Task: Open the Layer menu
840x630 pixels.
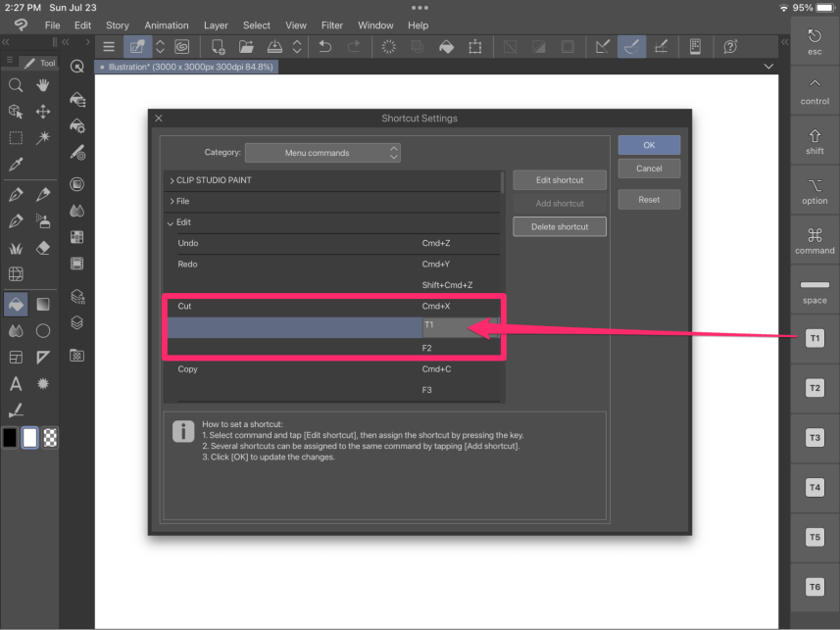Action: (x=216, y=25)
